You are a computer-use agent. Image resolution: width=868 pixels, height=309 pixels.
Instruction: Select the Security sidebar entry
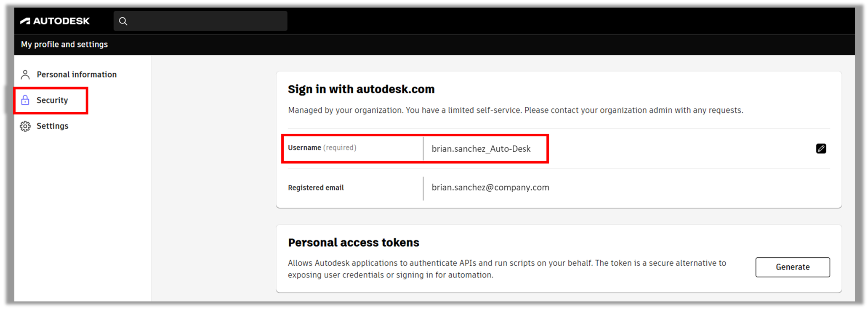52,100
